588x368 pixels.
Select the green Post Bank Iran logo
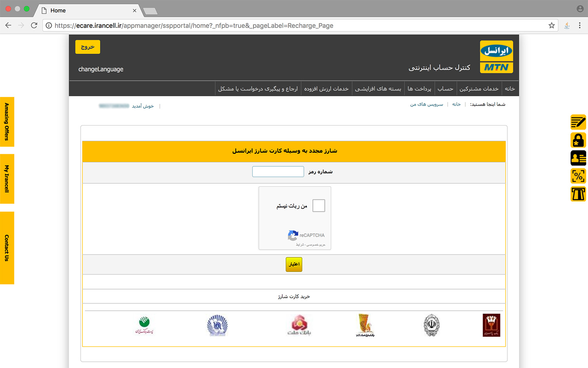(144, 325)
